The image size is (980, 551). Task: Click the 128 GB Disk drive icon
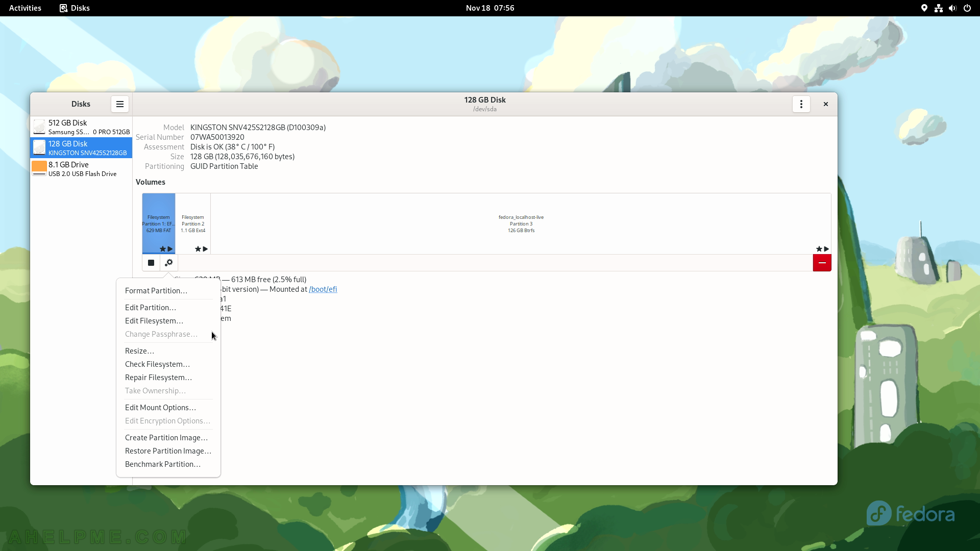(39, 148)
